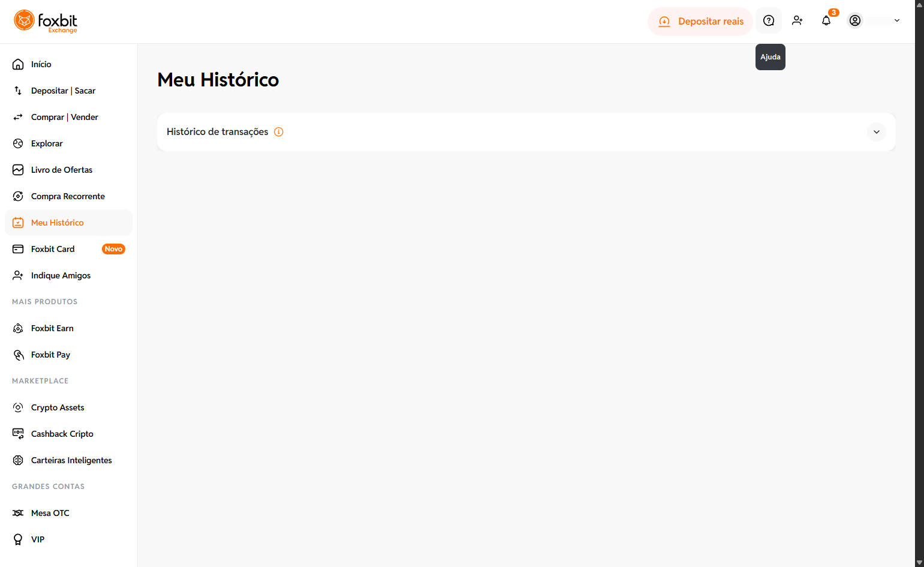Click the VIP badge icon
The width and height of the screenshot is (924, 567).
pyautogui.click(x=18, y=539)
